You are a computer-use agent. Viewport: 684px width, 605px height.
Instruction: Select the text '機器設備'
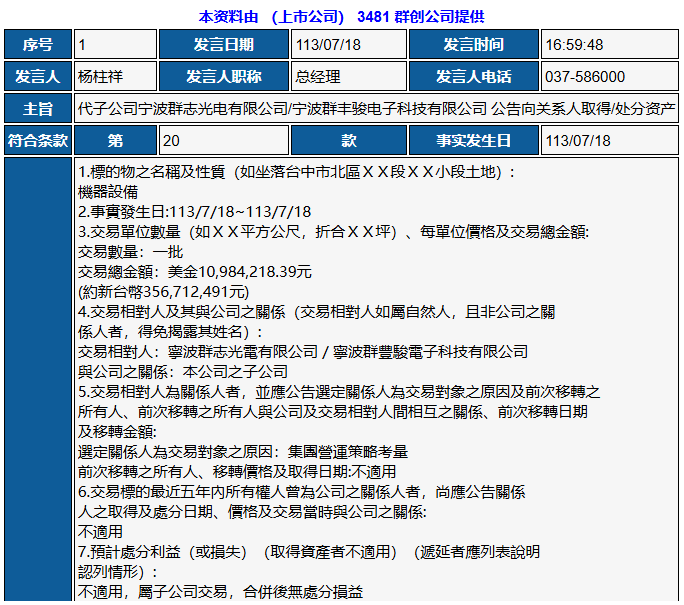(108, 192)
